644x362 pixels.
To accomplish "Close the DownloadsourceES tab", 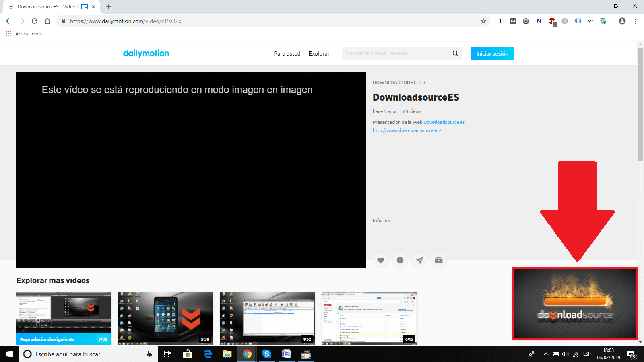I will click(x=93, y=7).
